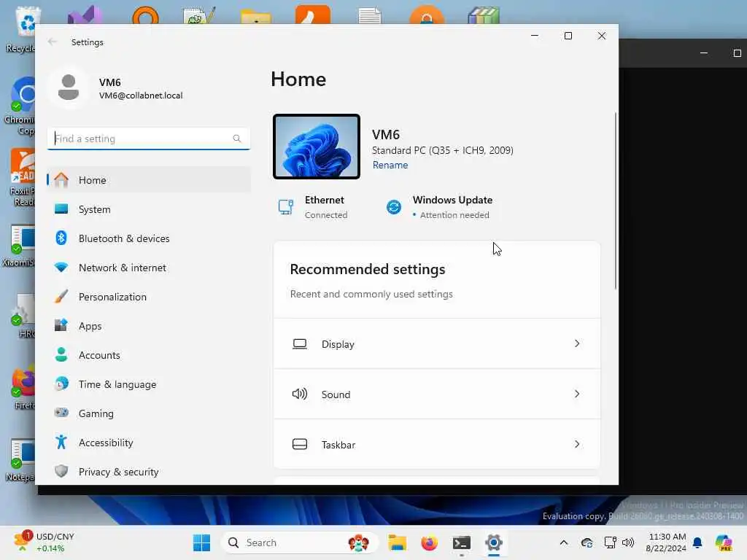Open Firefox from the taskbar

(429, 542)
